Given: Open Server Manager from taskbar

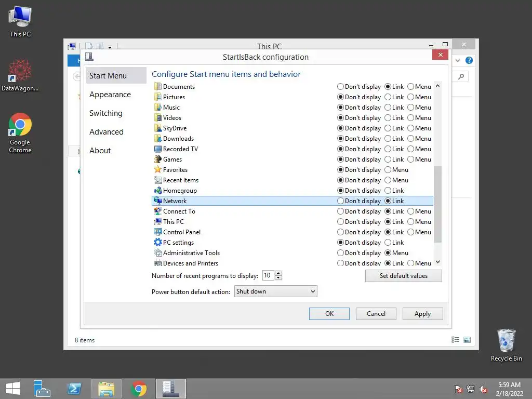Looking at the screenshot, I should click(x=42, y=389).
